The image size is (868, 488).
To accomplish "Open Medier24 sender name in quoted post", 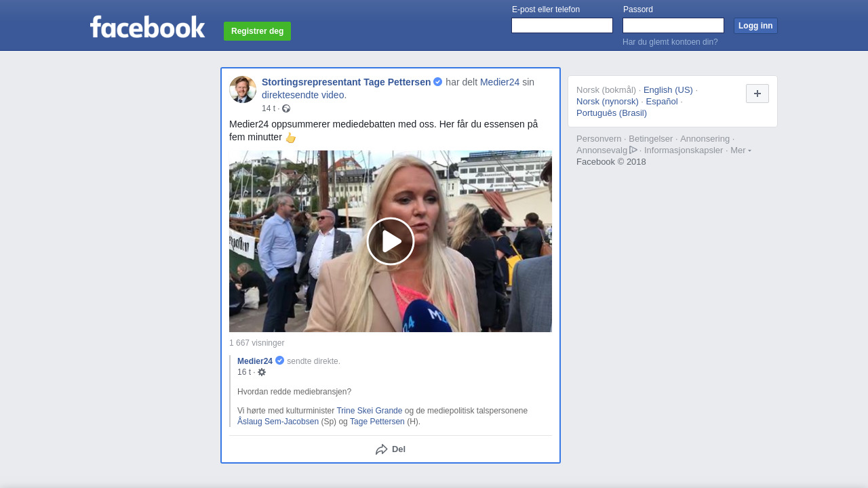I will click(255, 361).
